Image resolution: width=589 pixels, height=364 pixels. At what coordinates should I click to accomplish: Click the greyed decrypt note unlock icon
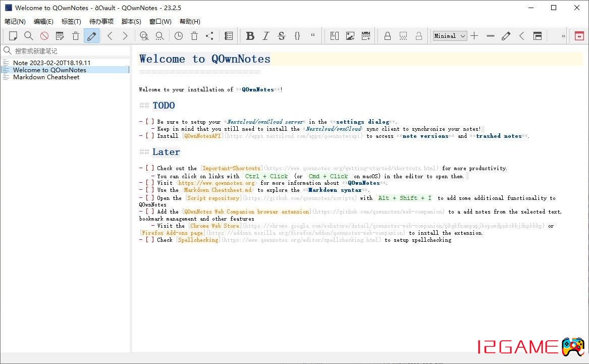pyautogui.click(x=419, y=36)
